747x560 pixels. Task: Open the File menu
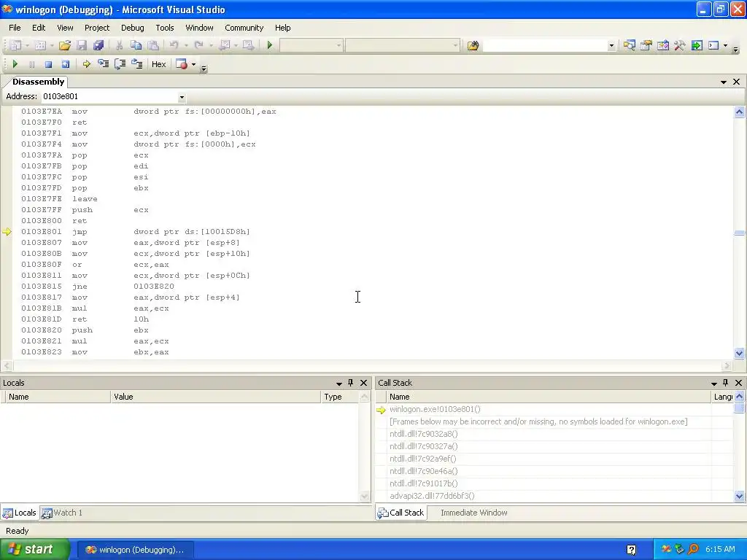(15, 28)
